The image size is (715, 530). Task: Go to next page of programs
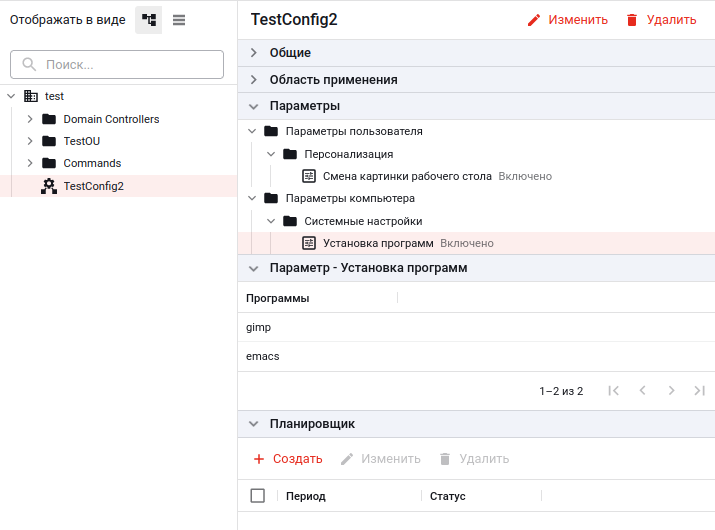(671, 391)
